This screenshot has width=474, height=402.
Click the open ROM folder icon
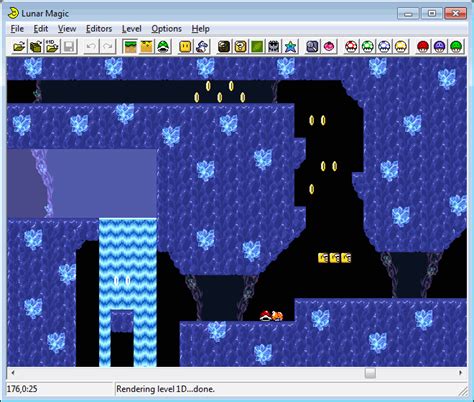coord(19,46)
